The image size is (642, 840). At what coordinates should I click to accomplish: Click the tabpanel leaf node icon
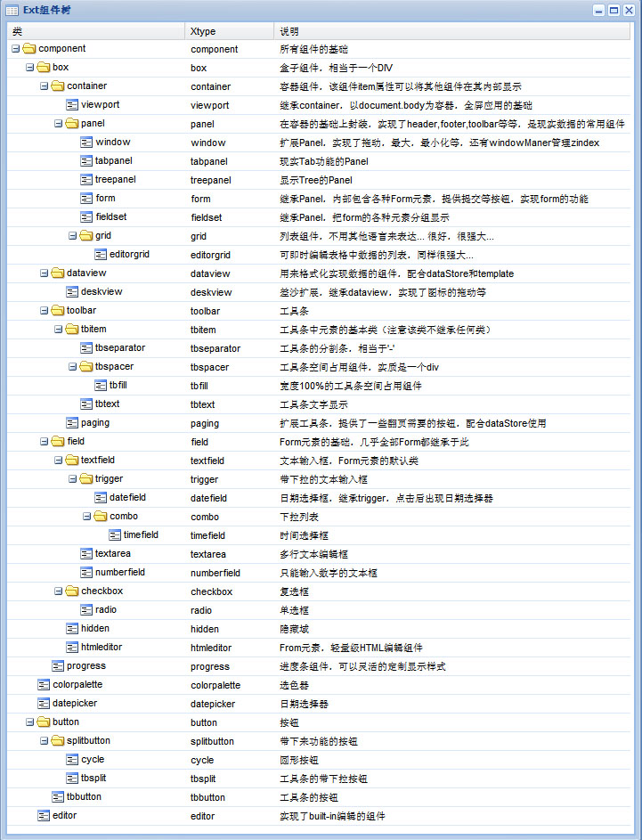click(86, 161)
